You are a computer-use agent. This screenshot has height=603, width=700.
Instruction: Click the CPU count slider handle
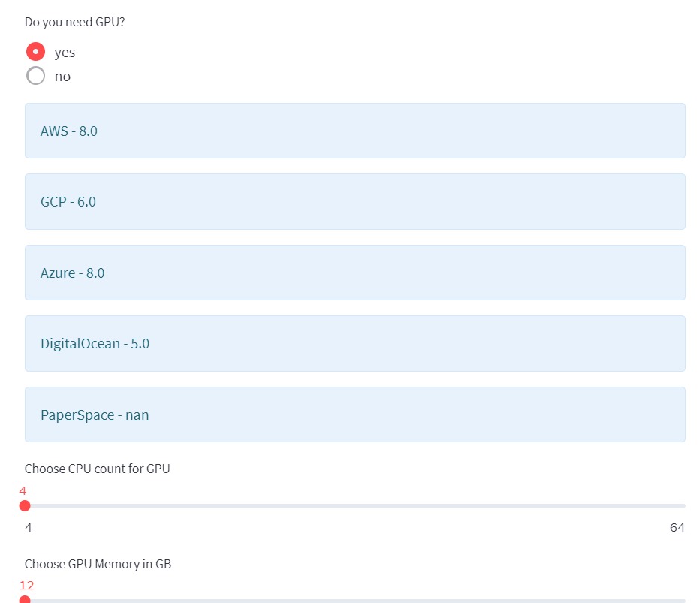click(x=25, y=505)
